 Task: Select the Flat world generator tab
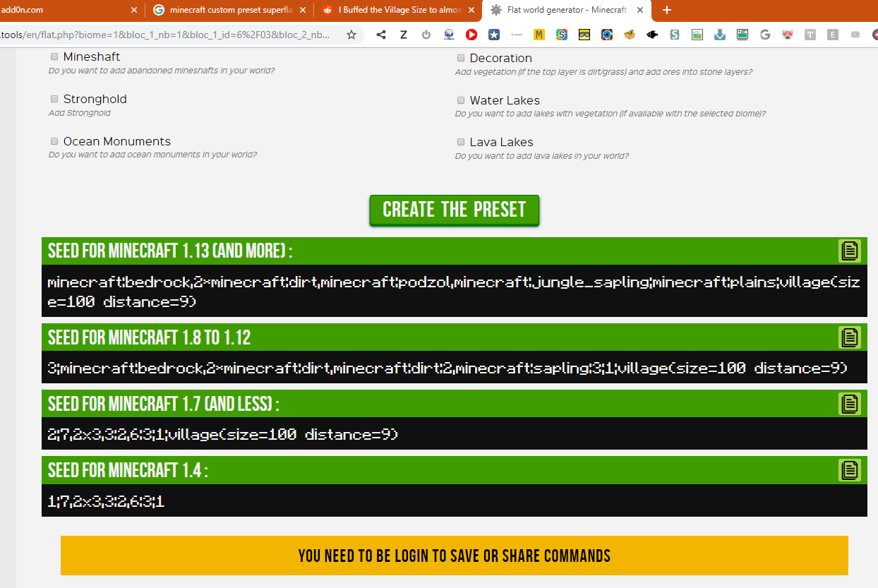click(x=567, y=10)
